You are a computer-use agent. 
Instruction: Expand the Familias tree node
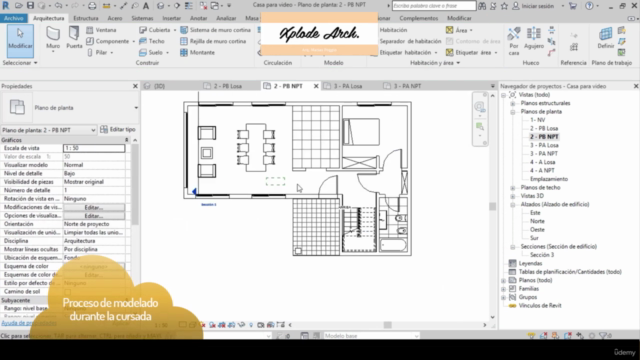click(x=504, y=289)
